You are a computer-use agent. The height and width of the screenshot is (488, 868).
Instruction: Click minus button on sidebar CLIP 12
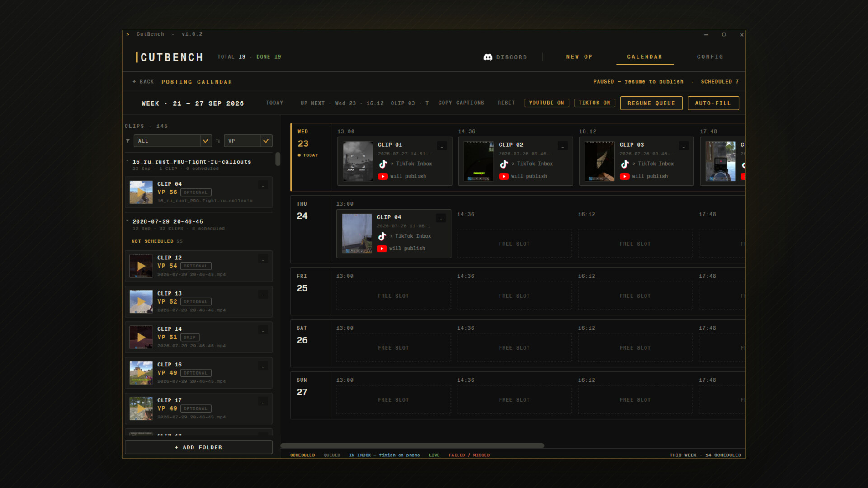pos(263,259)
